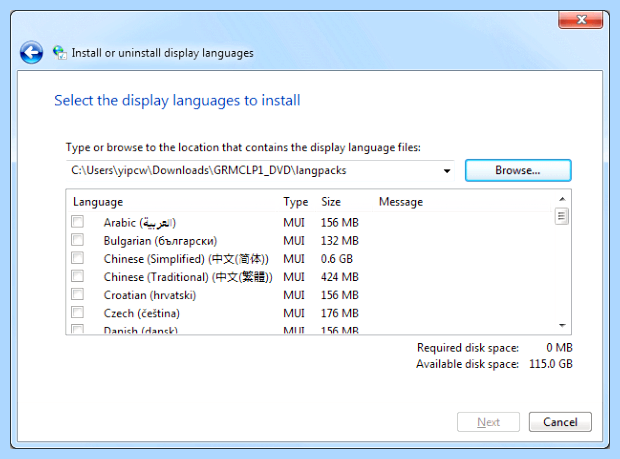
Task: Select Czech (čeština) row text
Action: coord(142,313)
